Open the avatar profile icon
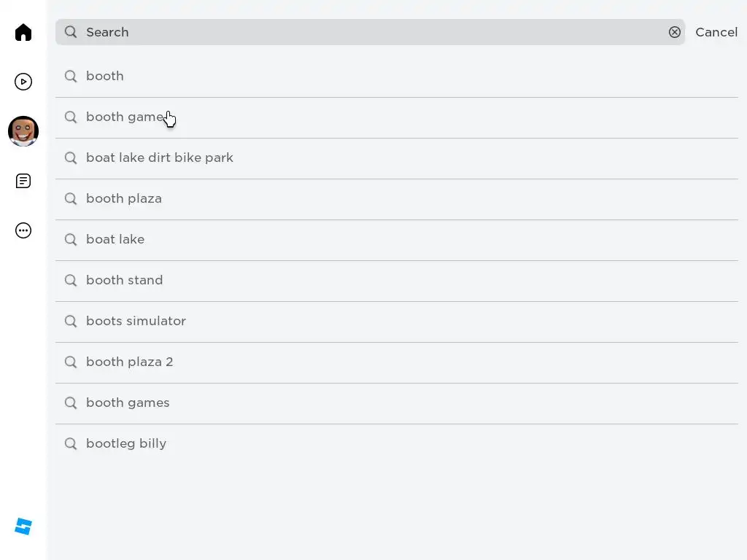This screenshot has height=560, width=747. [23, 131]
